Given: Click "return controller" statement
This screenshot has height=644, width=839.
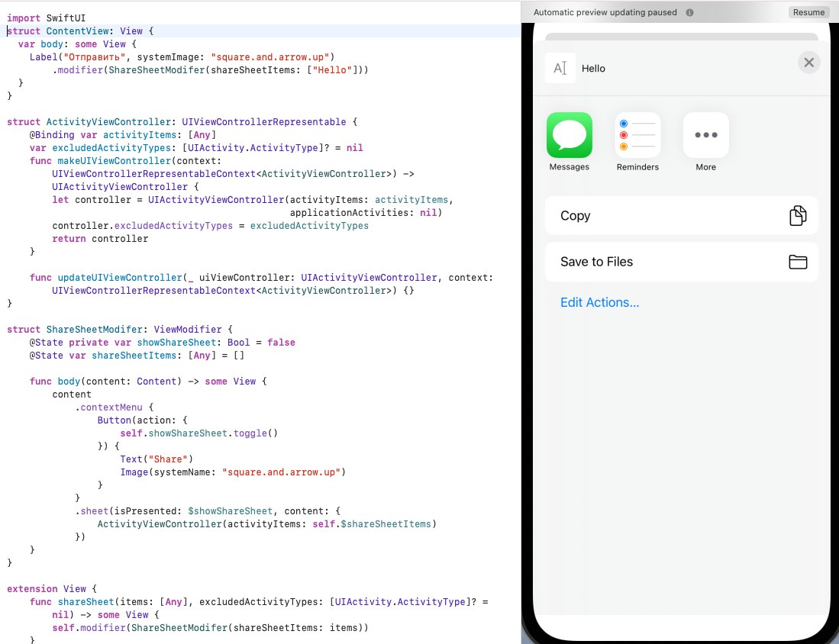Looking at the screenshot, I should pyautogui.click(x=100, y=239).
